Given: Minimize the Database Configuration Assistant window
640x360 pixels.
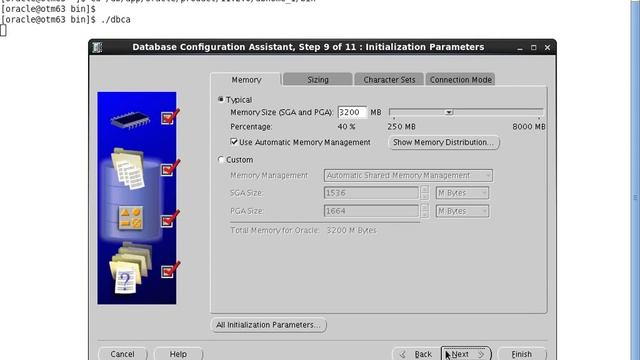Looking at the screenshot, I should click(x=520, y=48).
